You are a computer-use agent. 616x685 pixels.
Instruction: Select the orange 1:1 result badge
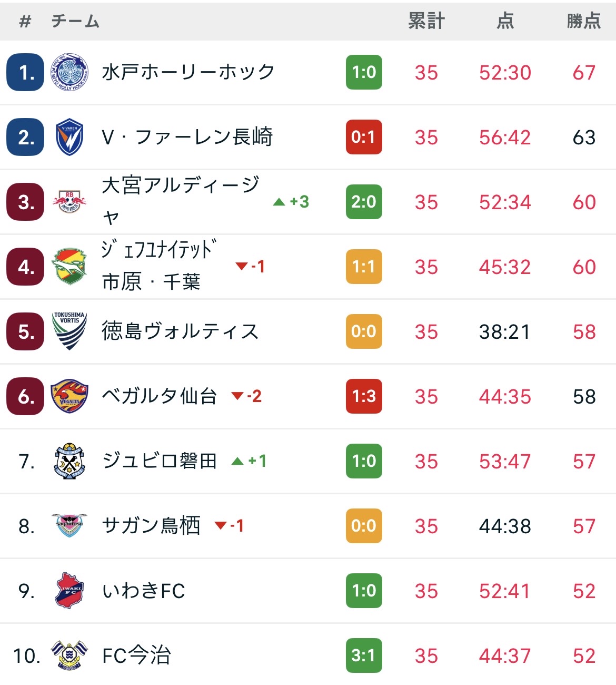click(364, 267)
